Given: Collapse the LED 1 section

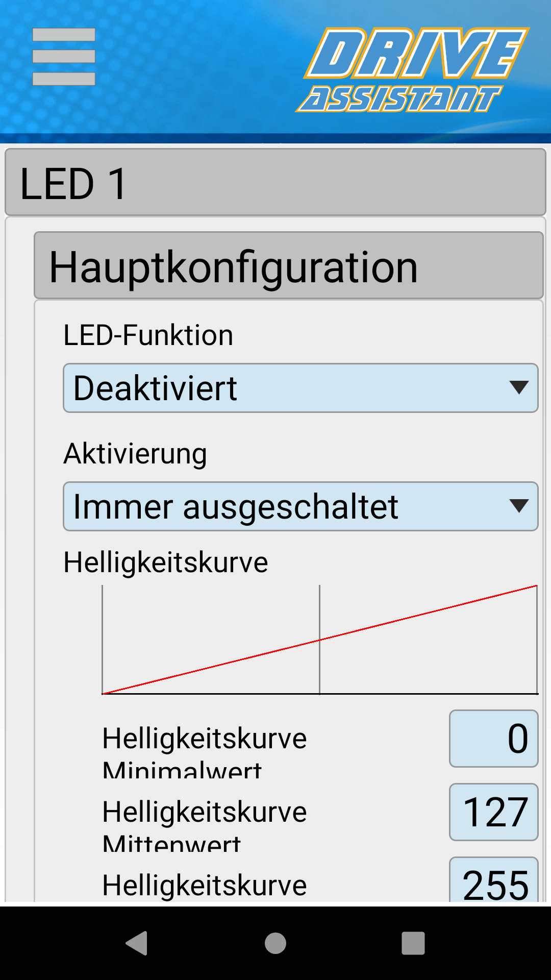Looking at the screenshot, I should click(x=275, y=182).
